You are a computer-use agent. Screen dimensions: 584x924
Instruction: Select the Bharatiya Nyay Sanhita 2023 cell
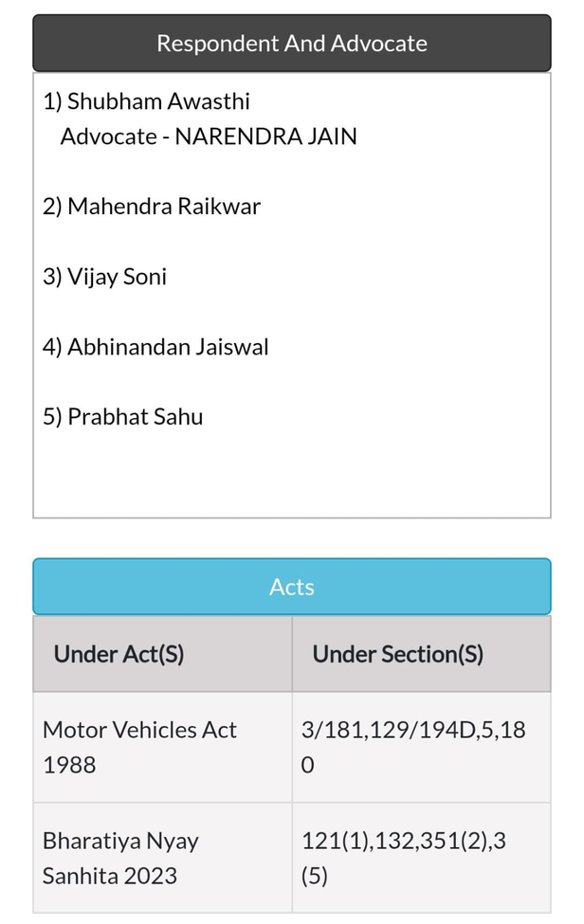[x=163, y=858]
